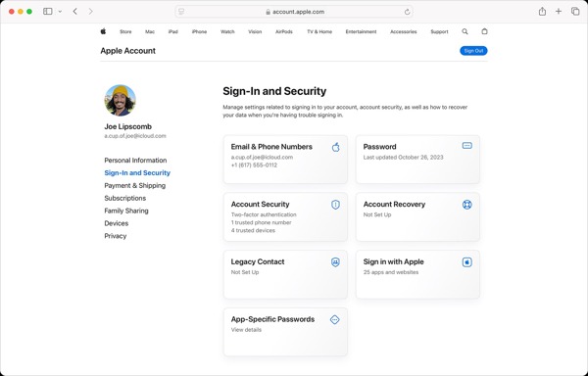Go back with the back arrow
The image size is (588, 376).
75,11
